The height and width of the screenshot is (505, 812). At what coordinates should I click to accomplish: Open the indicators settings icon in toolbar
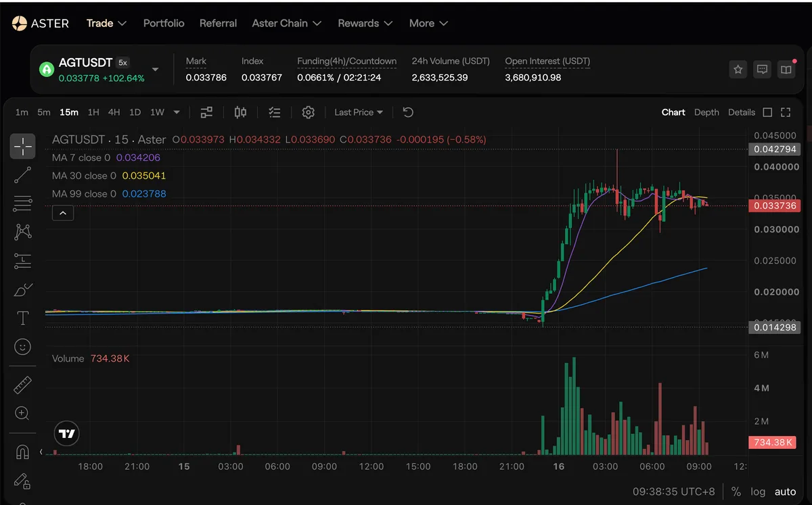point(206,112)
